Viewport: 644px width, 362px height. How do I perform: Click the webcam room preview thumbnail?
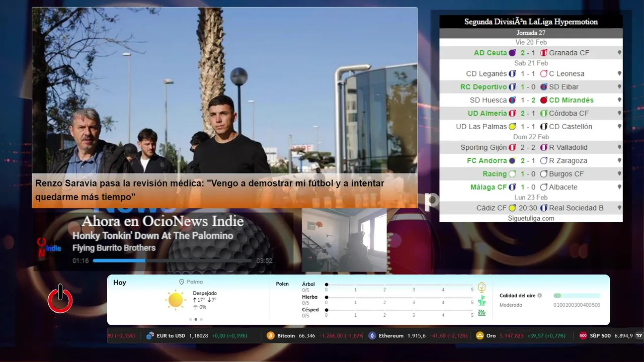pyautogui.click(x=344, y=240)
